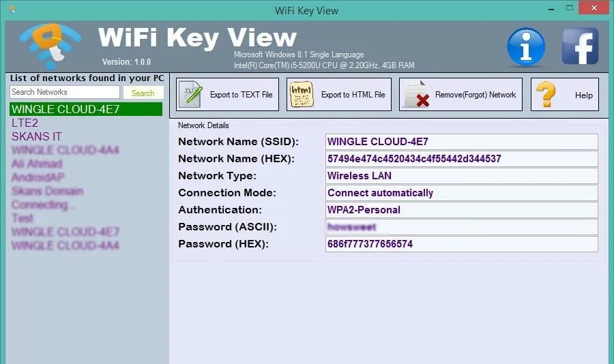The height and width of the screenshot is (364, 614).
Task: Click the green Search button
Action: coord(143,93)
